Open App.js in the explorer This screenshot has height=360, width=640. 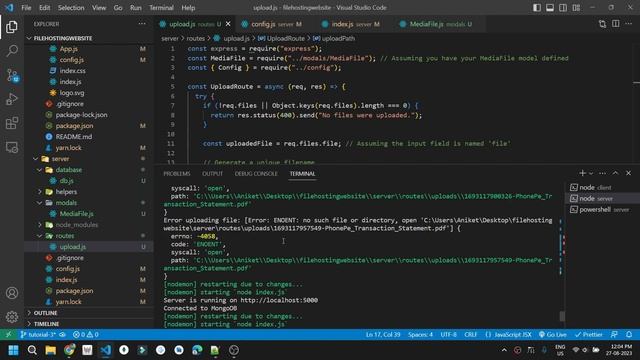click(x=89, y=49)
